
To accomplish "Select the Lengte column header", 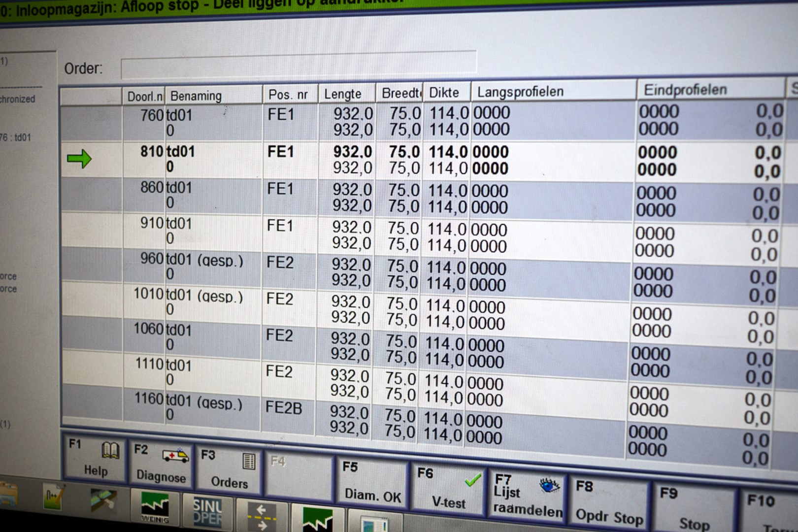I will (x=343, y=94).
